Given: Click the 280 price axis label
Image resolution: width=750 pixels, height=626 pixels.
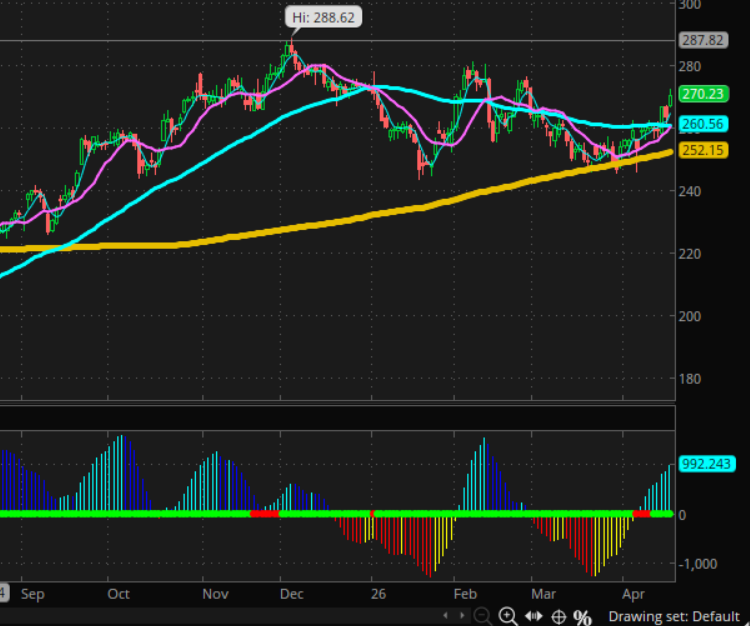Looking at the screenshot, I should pyautogui.click(x=690, y=66).
